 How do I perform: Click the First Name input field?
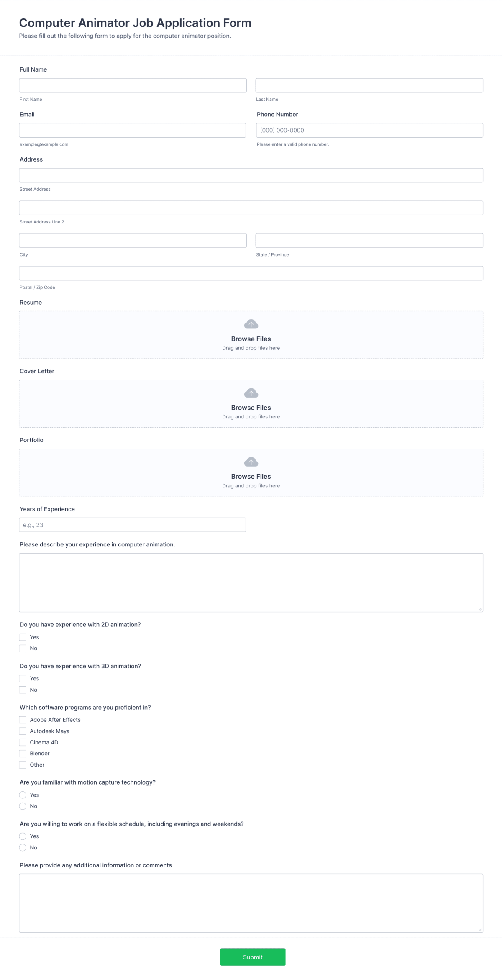click(133, 85)
